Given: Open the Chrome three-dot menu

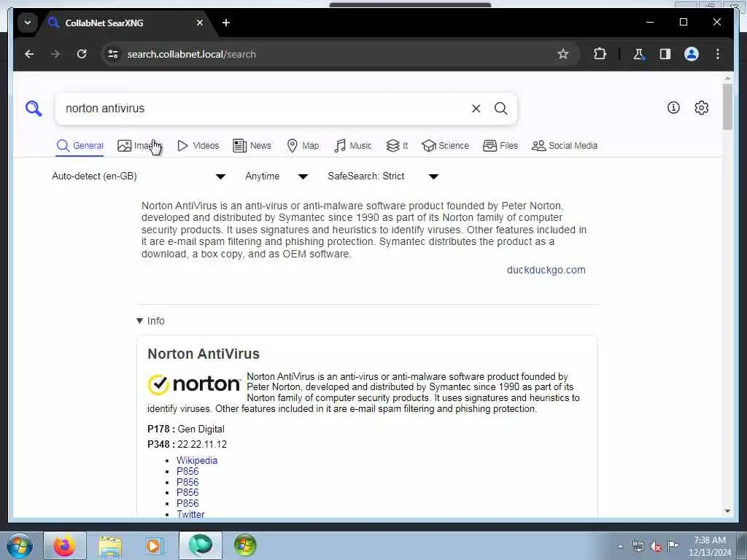Looking at the screenshot, I should tap(718, 54).
